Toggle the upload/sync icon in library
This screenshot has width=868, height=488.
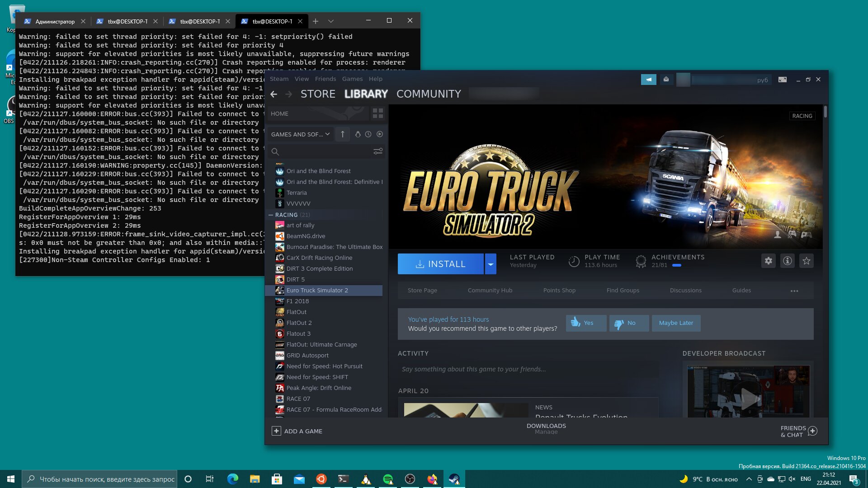tap(342, 133)
